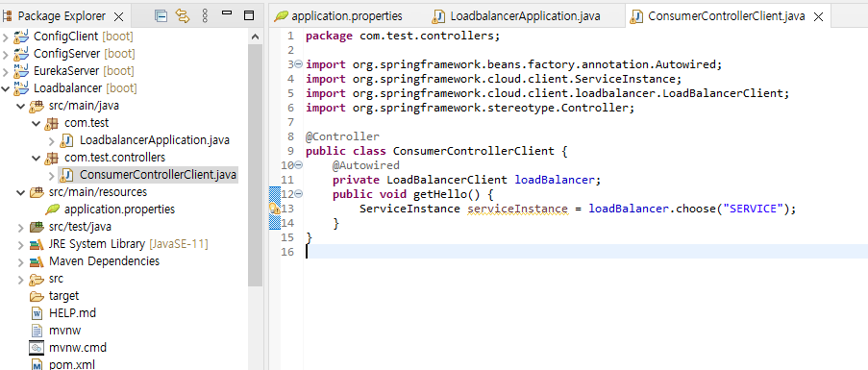868x370 pixels.
Task: Expand ConsumerControllerClient.java tree node
Action: point(52,175)
